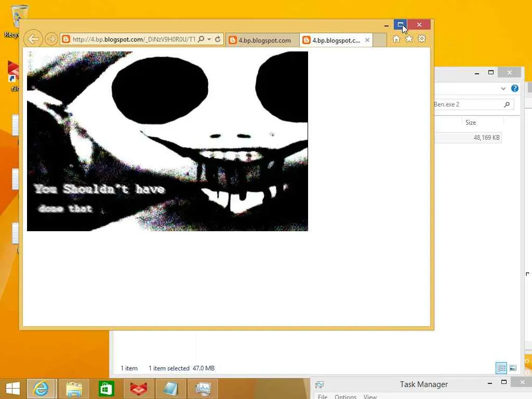Viewport: 532px width, 399px height.
Task: Click the Task Manager title bar icon
Action: click(320, 384)
